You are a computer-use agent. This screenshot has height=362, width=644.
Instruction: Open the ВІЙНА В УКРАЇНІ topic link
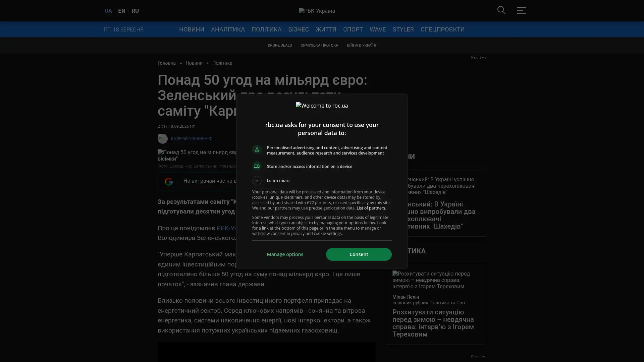[x=361, y=45]
